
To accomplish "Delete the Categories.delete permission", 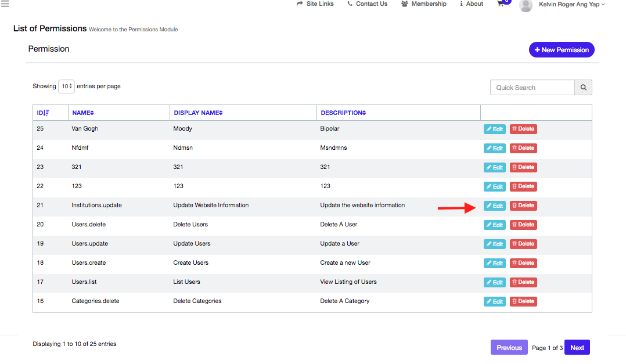I will point(523,301).
